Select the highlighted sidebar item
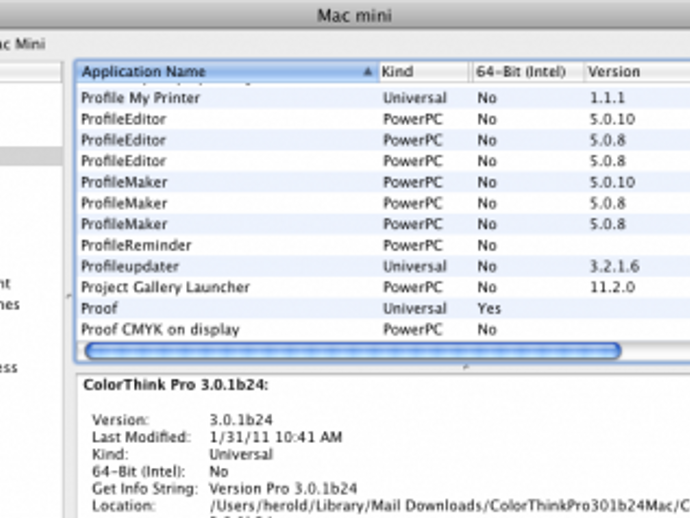 tap(31, 156)
